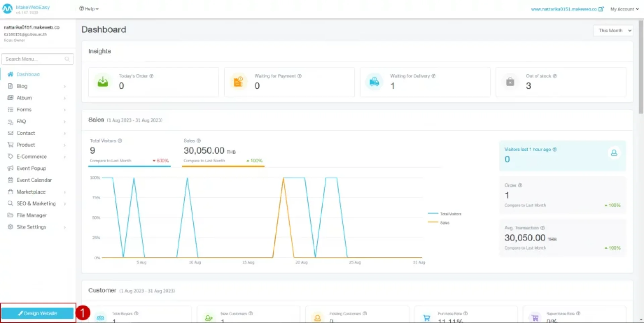This screenshot has height=323, width=644.
Task: Click the Out of stock bag icon
Action: (510, 82)
